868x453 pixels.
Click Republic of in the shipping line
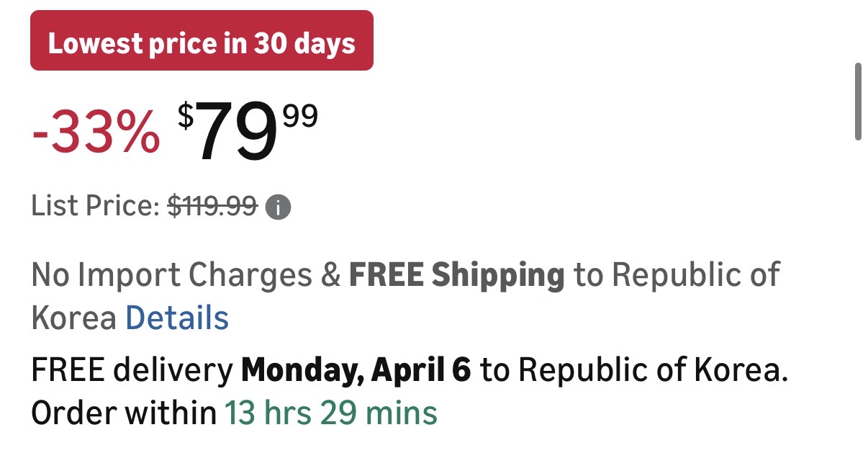[x=694, y=275]
